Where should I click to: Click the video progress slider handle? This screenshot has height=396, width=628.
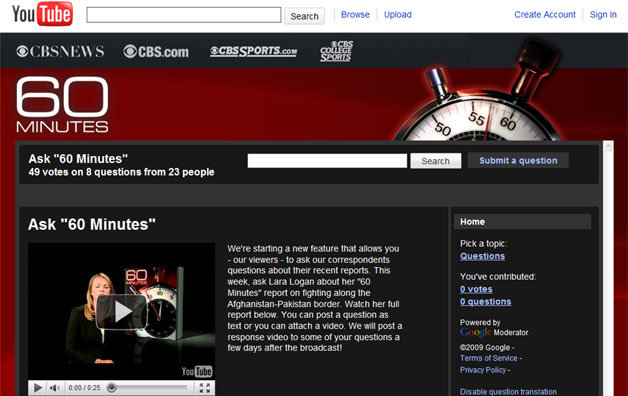click(x=112, y=388)
